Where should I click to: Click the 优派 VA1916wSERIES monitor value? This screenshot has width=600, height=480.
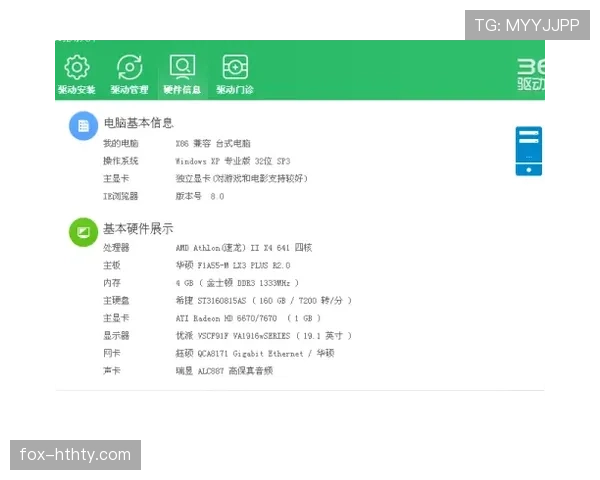[264, 336]
